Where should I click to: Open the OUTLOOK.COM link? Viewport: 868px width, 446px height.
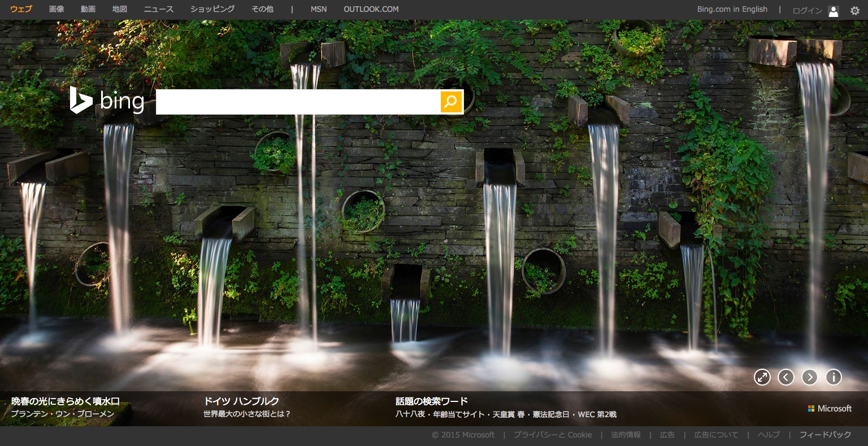tap(371, 9)
